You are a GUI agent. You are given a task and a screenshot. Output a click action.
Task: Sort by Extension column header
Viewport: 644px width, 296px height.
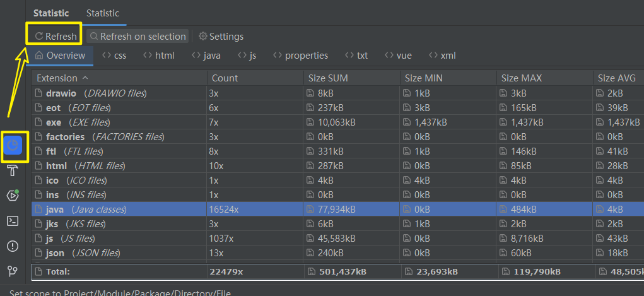click(x=62, y=78)
